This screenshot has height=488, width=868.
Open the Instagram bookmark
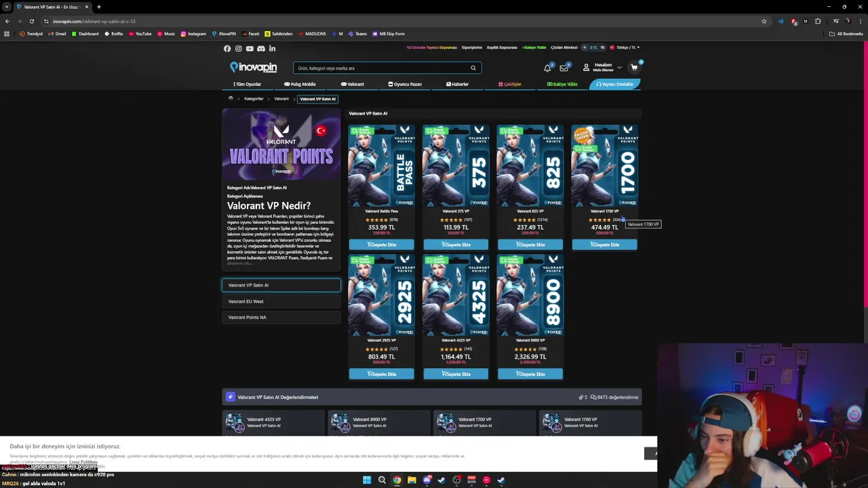193,34
